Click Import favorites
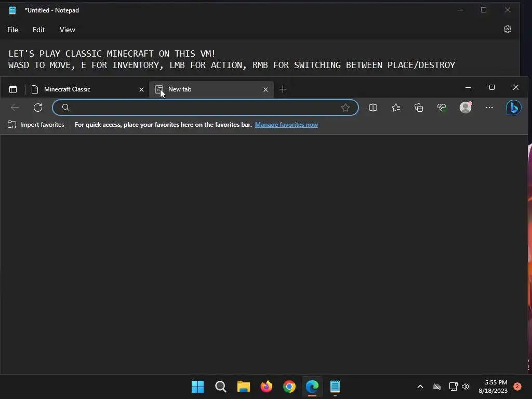The width and height of the screenshot is (532, 399). pyautogui.click(x=36, y=125)
